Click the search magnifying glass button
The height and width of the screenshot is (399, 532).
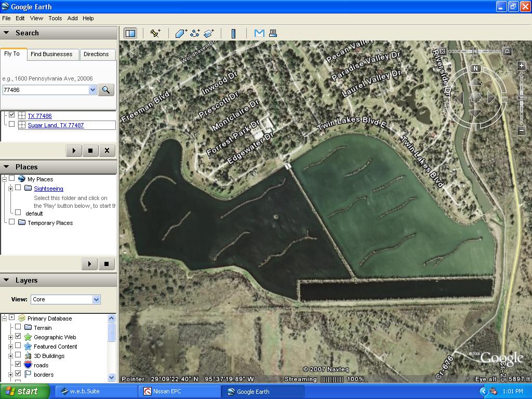[106, 90]
